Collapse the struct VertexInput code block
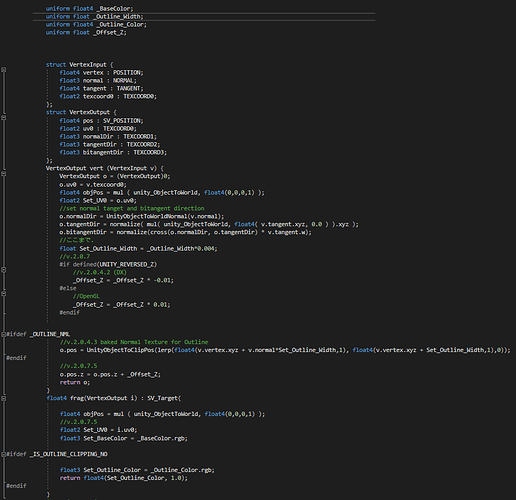The image size is (516, 500). 3,70
